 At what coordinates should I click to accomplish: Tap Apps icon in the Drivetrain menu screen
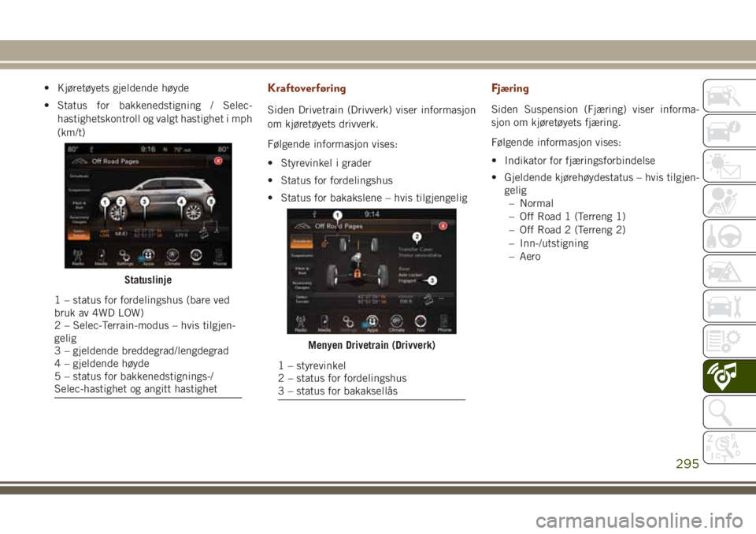[x=372, y=323]
